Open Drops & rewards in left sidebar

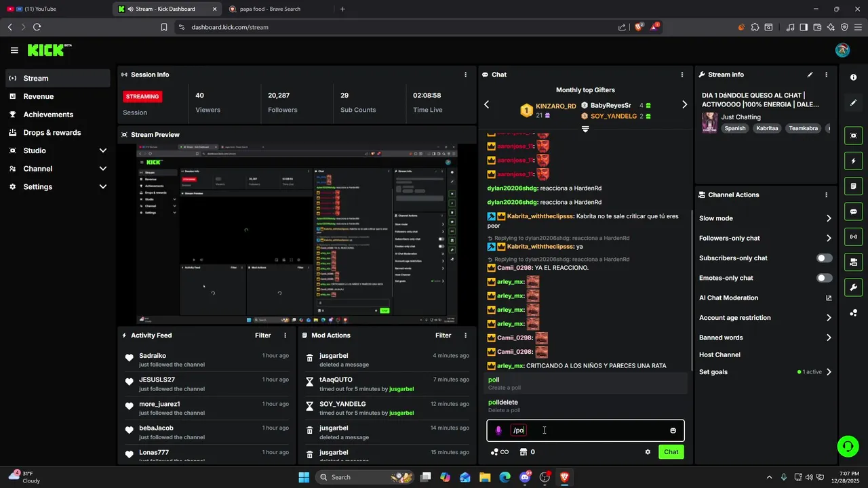58,133
